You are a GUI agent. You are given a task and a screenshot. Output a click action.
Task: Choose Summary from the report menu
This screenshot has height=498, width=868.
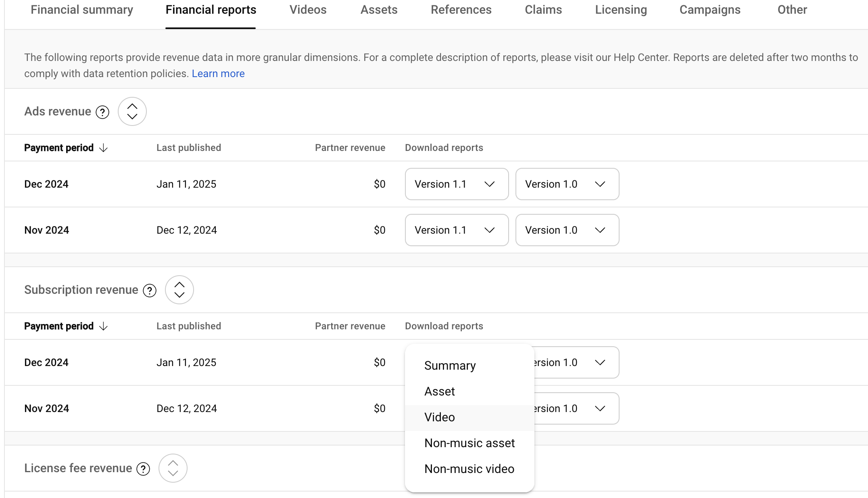[x=450, y=366]
